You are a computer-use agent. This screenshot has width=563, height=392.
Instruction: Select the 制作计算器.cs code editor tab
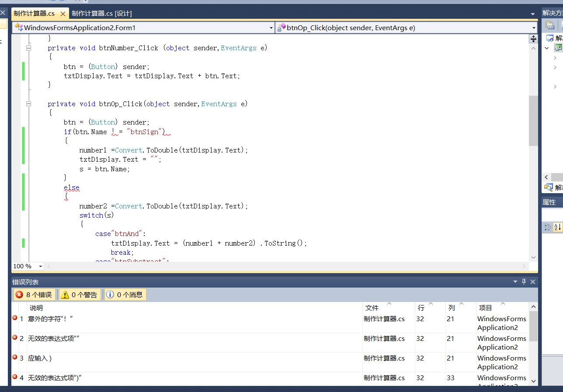pyautogui.click(x=34, y=14)
